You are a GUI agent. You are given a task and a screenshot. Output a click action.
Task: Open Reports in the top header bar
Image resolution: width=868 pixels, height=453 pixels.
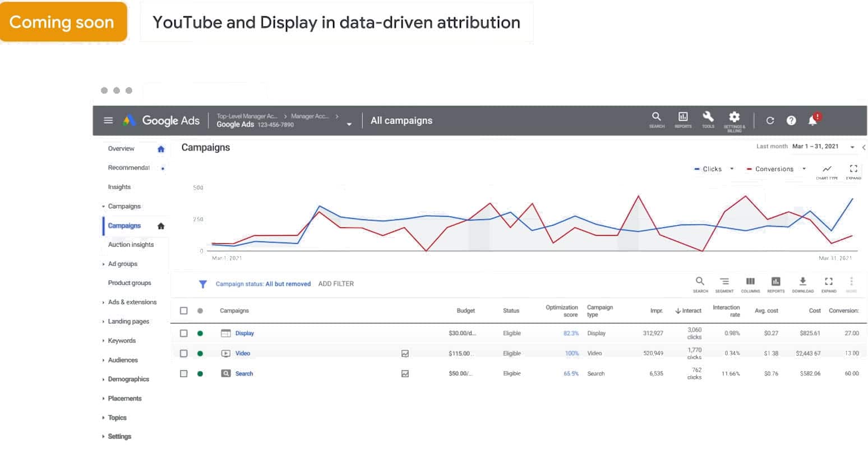pyautogui.click(x=683, y=120)
